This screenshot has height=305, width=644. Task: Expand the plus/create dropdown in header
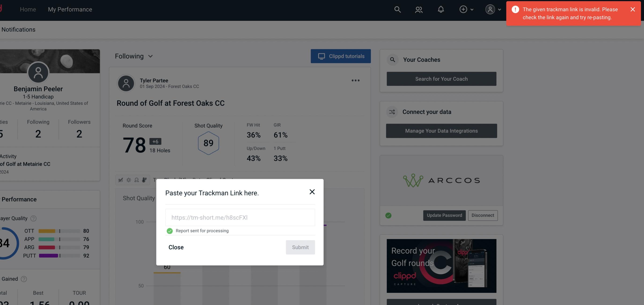coord(466,9)
